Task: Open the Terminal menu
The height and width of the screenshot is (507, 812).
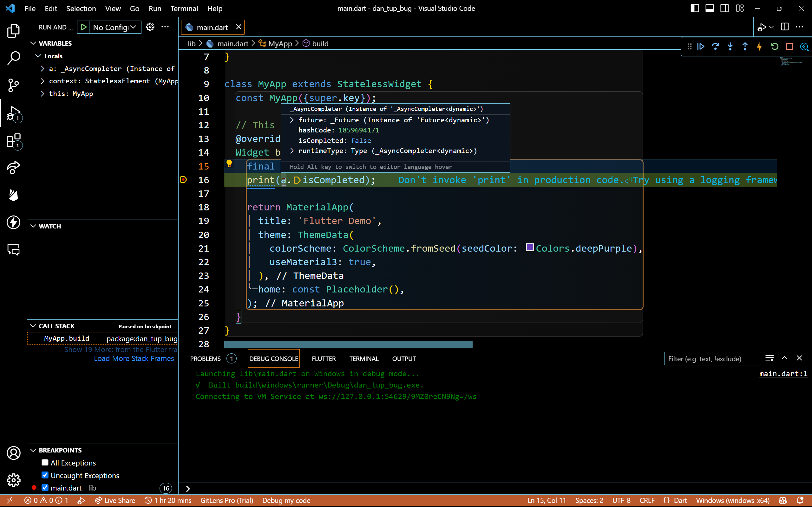Action: point(184,8)
